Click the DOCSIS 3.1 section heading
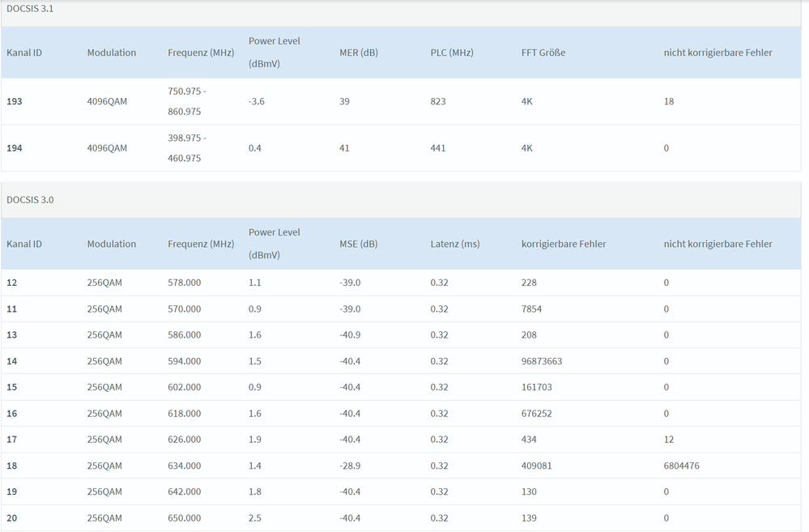 point(30,8)
